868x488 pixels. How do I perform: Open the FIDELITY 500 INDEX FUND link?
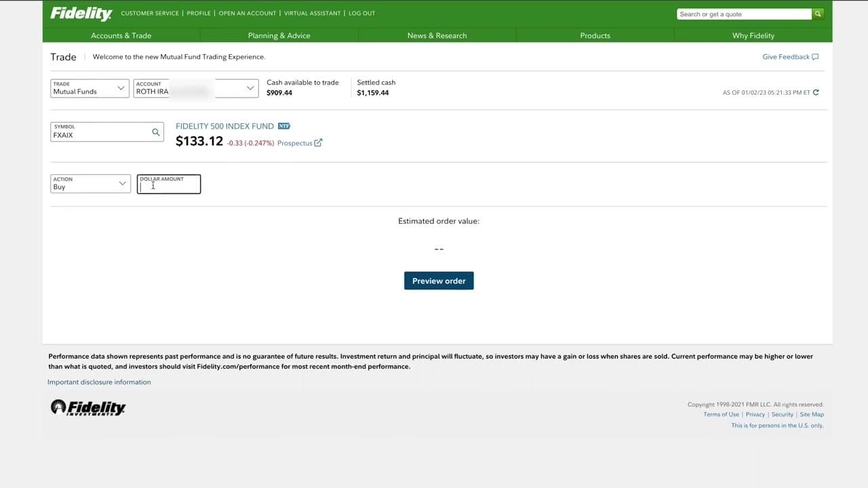[224, 126]
